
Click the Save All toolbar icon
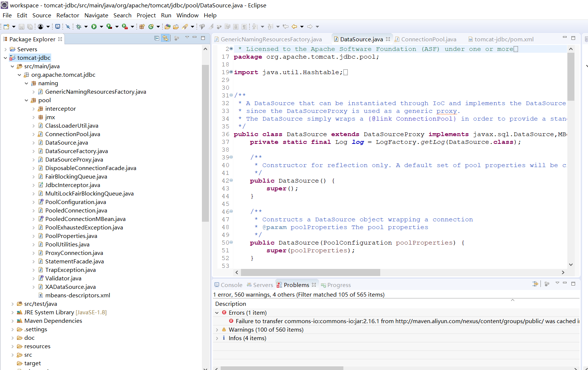pyautogui.click(x=30, y=27)
